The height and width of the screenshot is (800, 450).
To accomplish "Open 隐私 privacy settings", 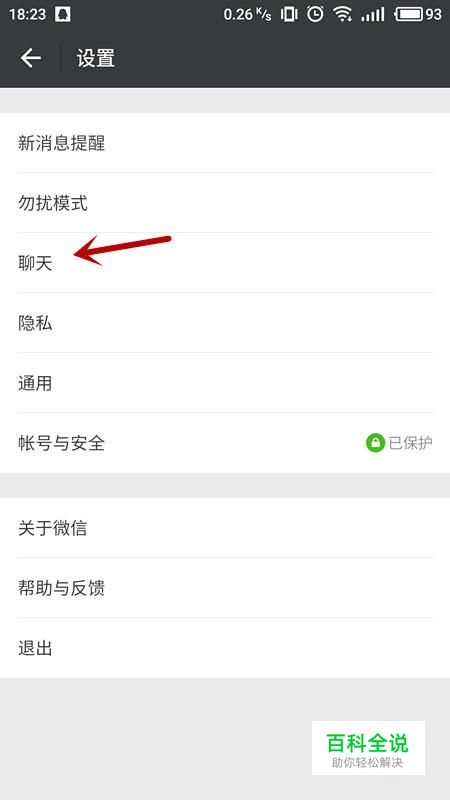I will (225, 323).
